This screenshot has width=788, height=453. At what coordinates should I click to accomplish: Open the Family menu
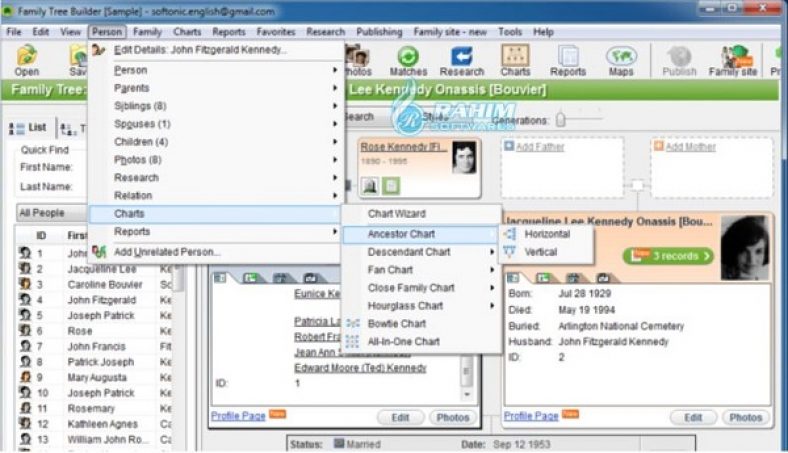click(x=147, y=32)
